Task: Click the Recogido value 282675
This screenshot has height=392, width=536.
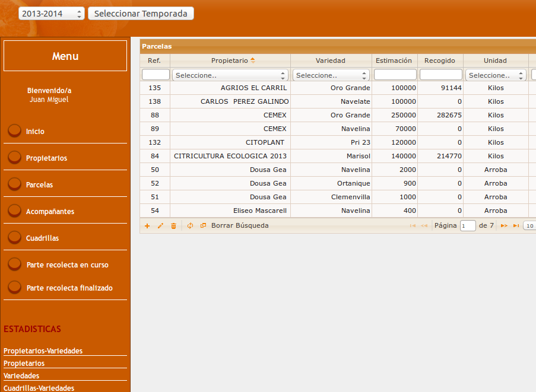Action: coord(449,115)
